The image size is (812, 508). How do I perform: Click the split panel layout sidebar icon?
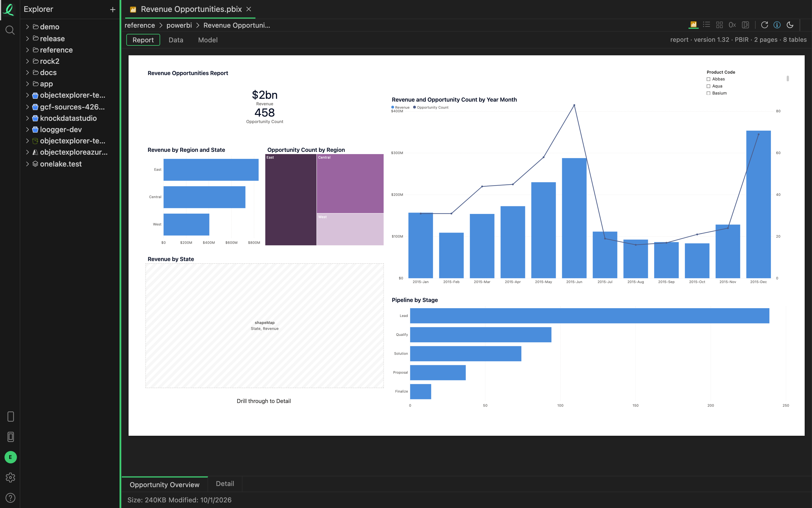pos(10,437)
